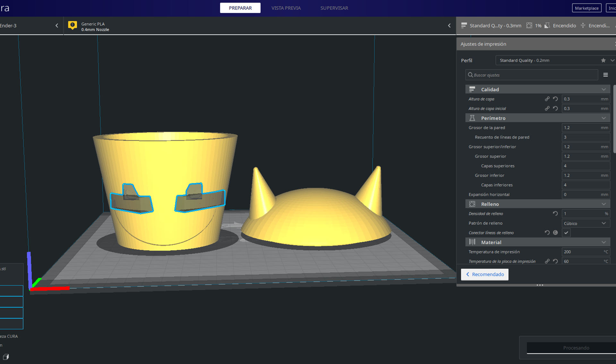
Task: Click the support icon beside Encendido
Action: 547,25
